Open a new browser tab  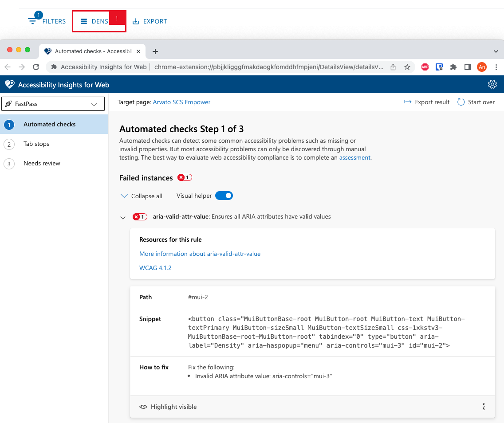(x=155, y=51)
